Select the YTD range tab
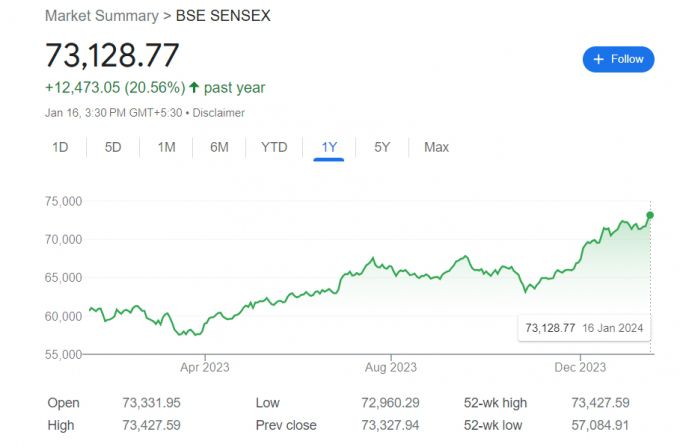680x447 pixels. pos(274,147)
